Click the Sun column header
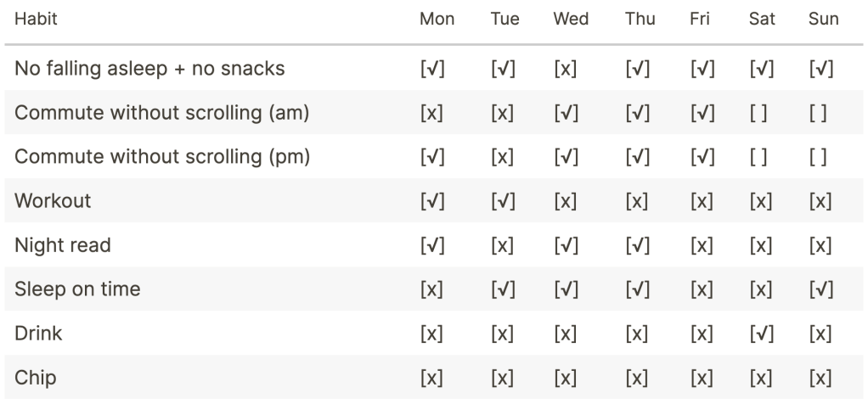 824,20
